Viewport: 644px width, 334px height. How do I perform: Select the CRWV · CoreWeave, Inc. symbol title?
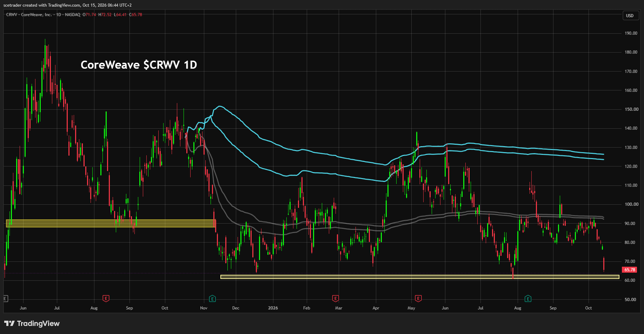tap(29, 15)
